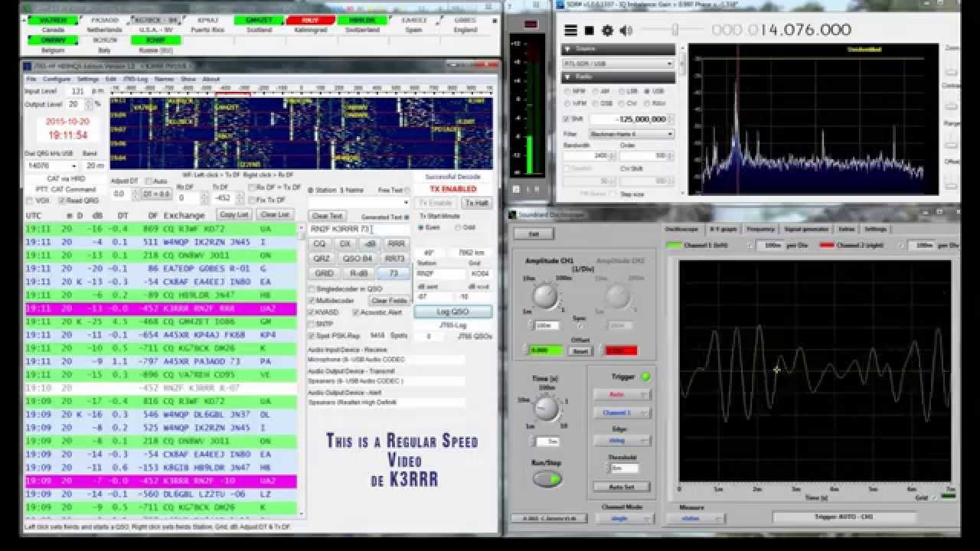Toggle the Read QRG checkbox
This screenshot has height=551, width=980.
click(62, 201)
